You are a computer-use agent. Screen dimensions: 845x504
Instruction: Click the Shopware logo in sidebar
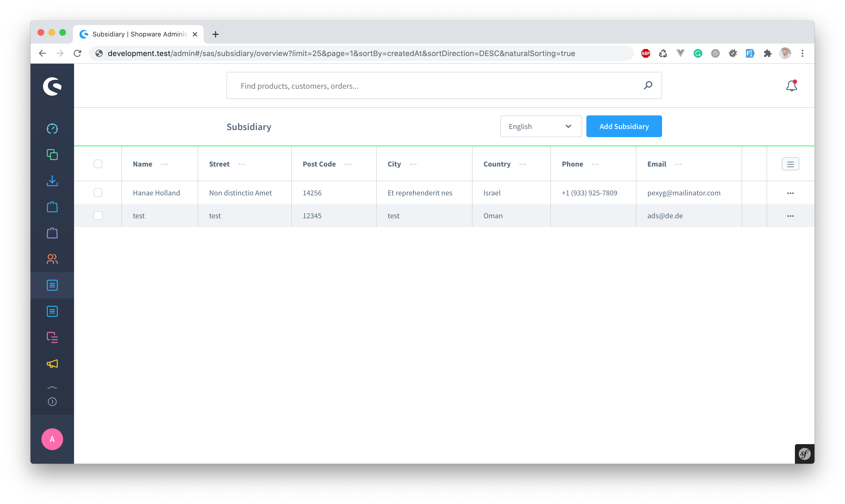coord(52,86)
